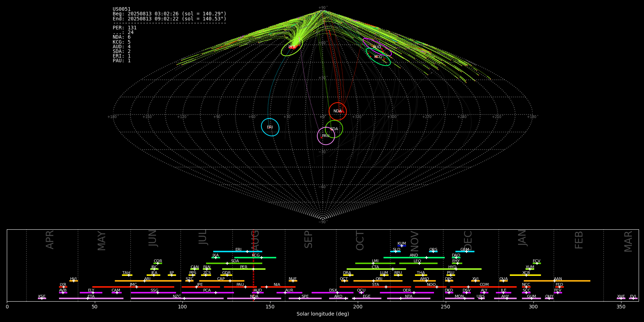Select the ETA shower bar in the timeline
Viewport: 644px width, 322px height.
tap(91, 298)
